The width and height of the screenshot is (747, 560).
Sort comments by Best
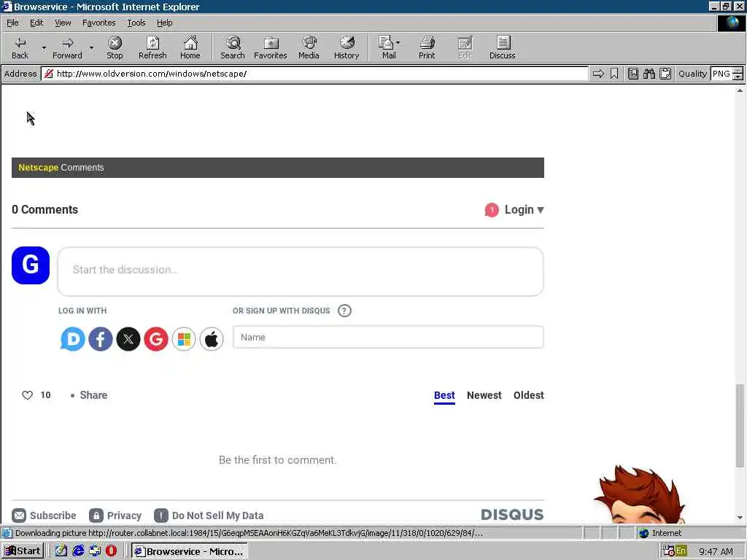pos(444,396)
